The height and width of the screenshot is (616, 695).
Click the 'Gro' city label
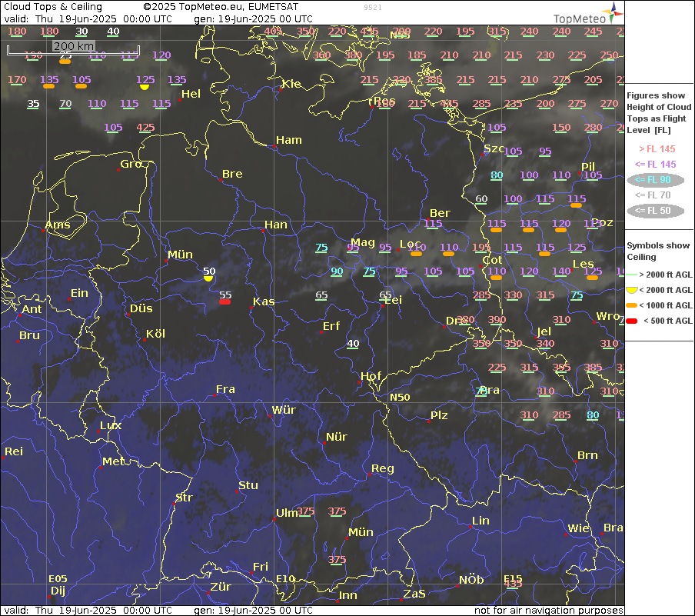click(x=131, y=164)
